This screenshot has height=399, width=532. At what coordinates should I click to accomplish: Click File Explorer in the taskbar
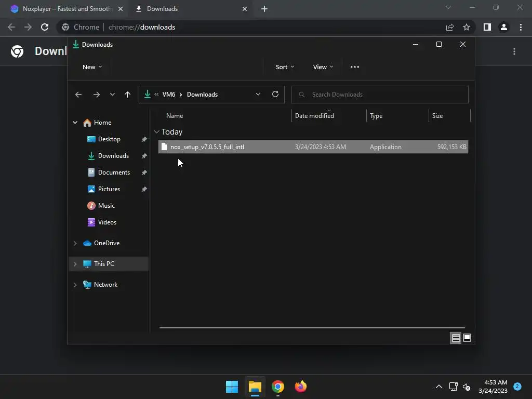pyautogui.click(x=255, y=387)
